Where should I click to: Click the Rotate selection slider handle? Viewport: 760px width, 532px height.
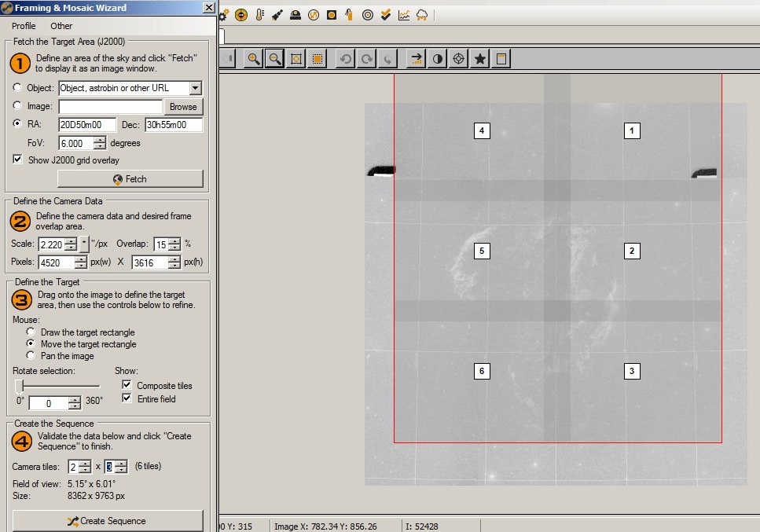pyautogui.click(x=20, y=387)
